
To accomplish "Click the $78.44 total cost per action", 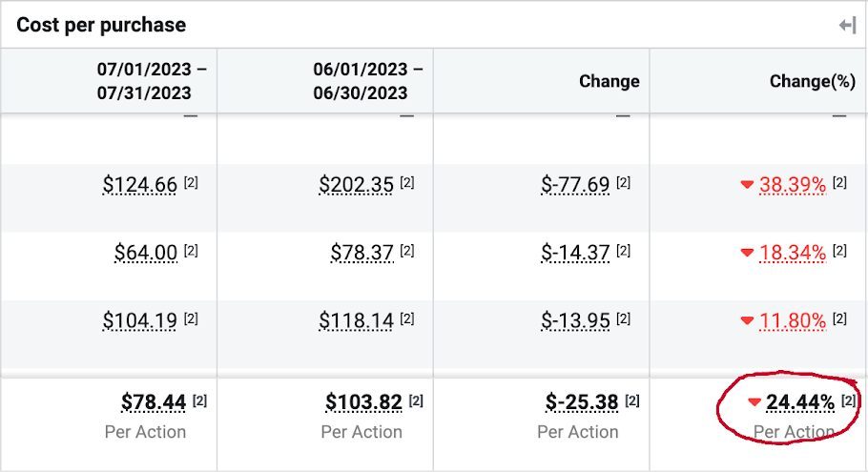I will [x=154, y=402].
